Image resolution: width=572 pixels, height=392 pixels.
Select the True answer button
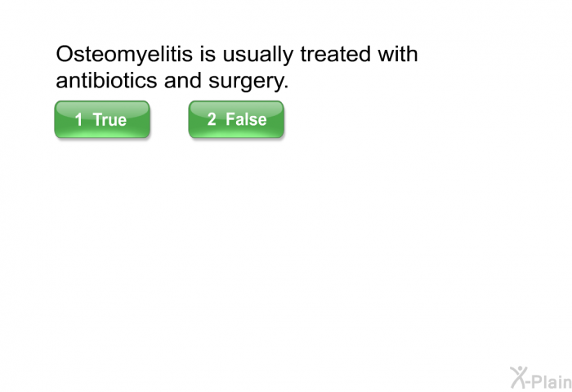point(101,119)
